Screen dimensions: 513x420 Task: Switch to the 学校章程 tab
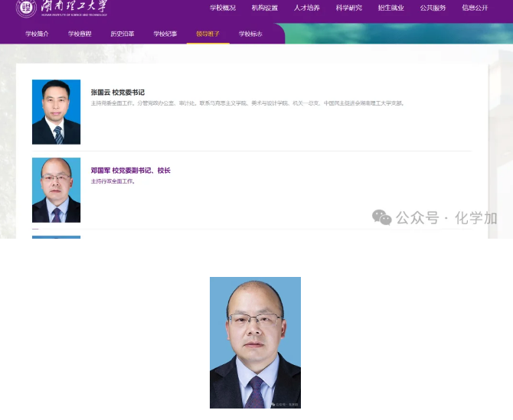pos(80,34)
